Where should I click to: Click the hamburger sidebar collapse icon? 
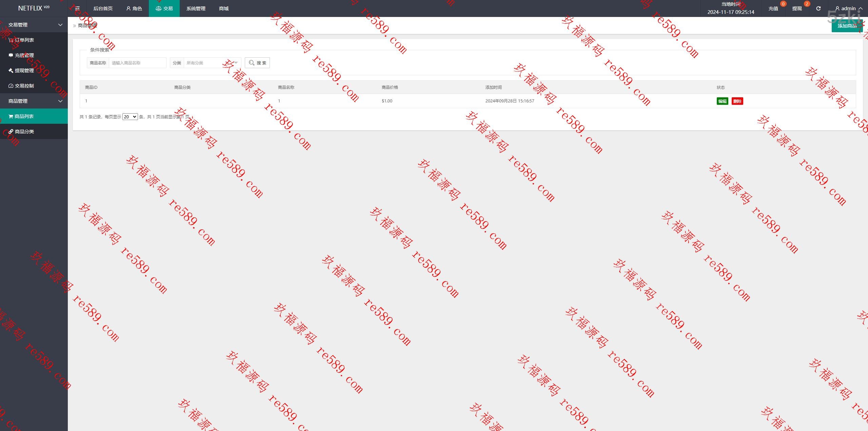(x=77, y=8)
